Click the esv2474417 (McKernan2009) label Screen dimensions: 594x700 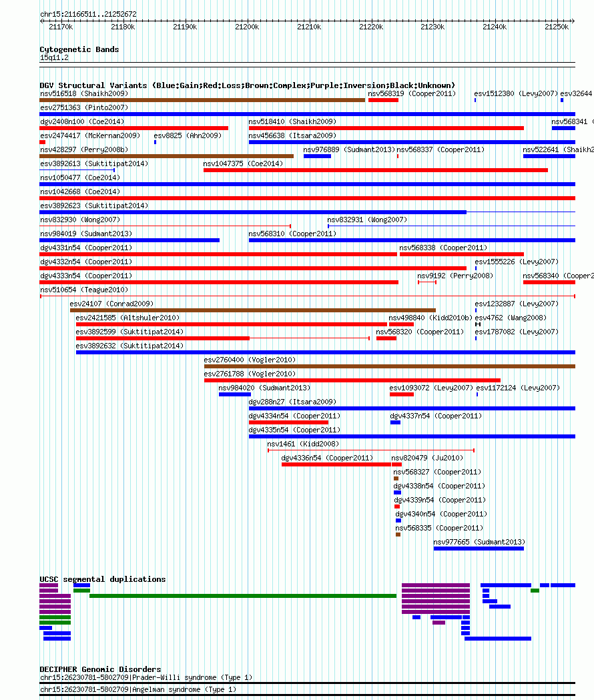[90, 135]
